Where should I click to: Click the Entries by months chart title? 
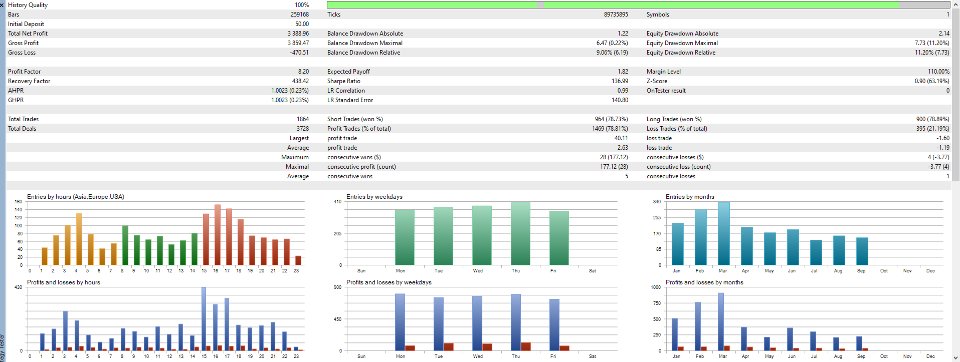tap(689, 196)
